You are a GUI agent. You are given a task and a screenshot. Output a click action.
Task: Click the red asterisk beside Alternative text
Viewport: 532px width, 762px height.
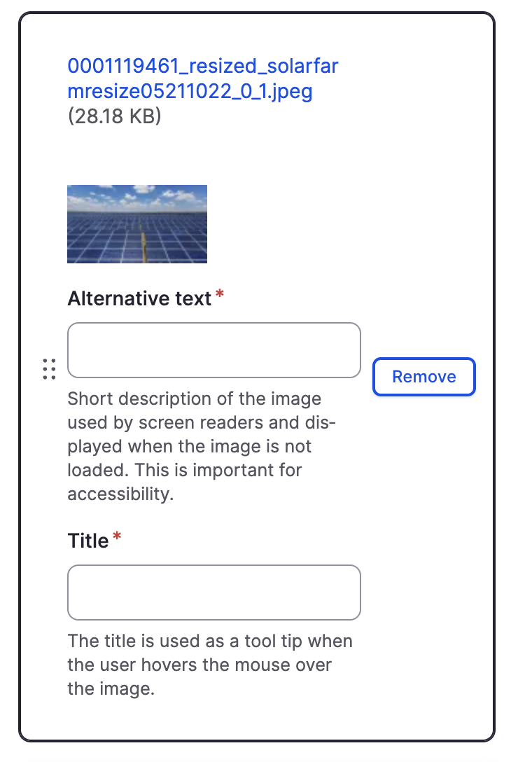[x=220, y=296]
